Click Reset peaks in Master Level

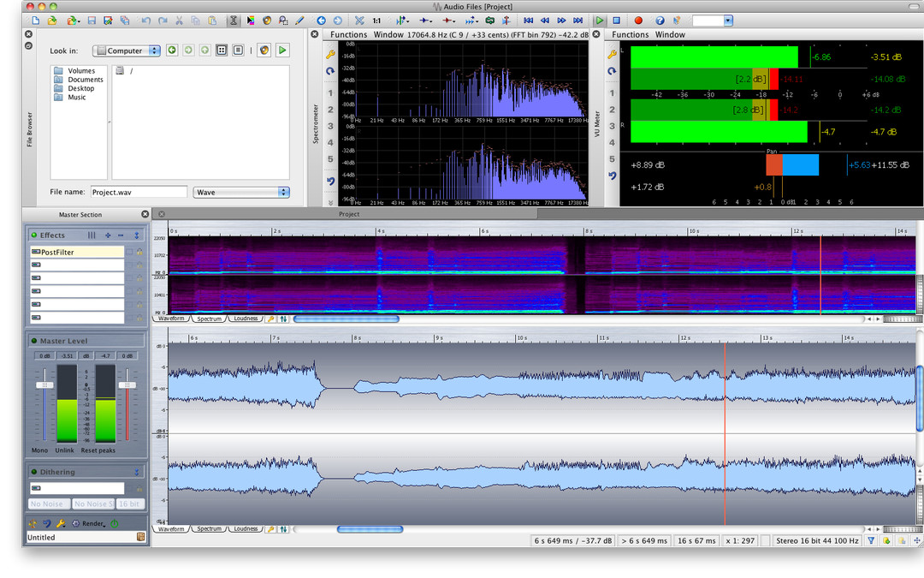point(98,450)
